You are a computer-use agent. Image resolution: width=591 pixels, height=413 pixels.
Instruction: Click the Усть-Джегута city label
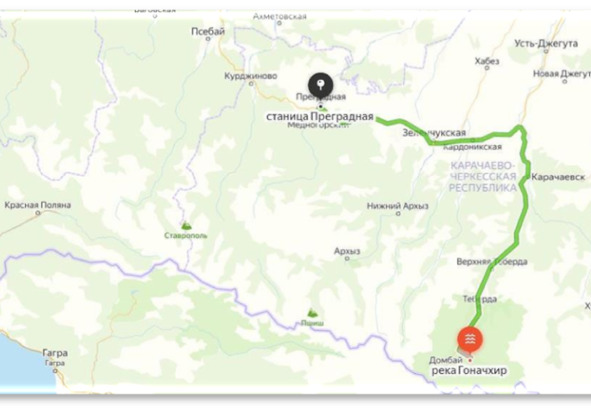pos(546,43)
